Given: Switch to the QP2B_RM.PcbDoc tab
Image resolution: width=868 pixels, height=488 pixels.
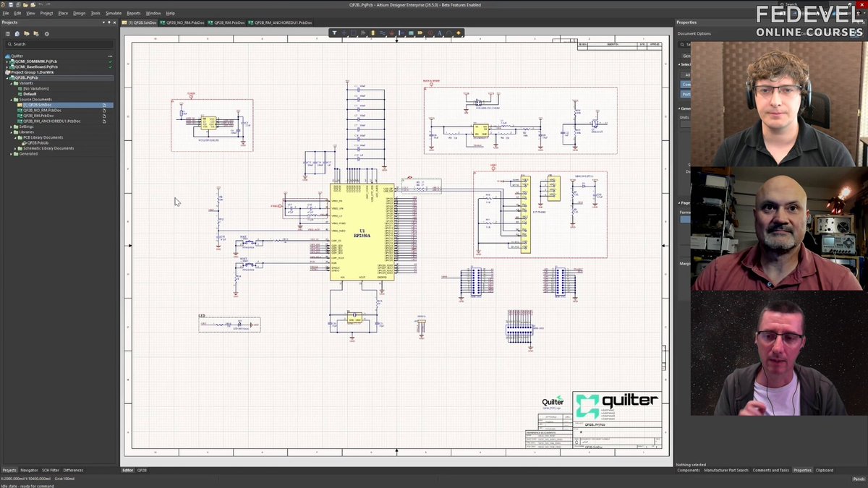Looking at the screenshot, I should tap(229, 22).
